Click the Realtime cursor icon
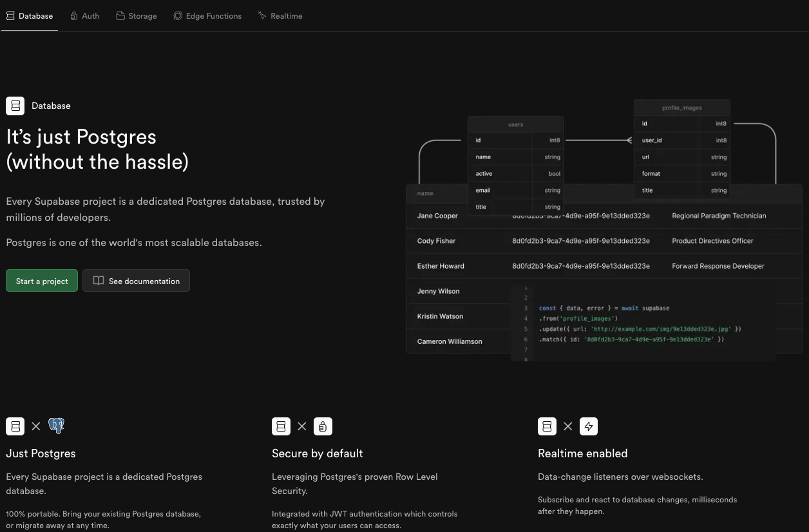Image resolution: width=809 pixels, height=532 pixels. click(x=262, y=15)
